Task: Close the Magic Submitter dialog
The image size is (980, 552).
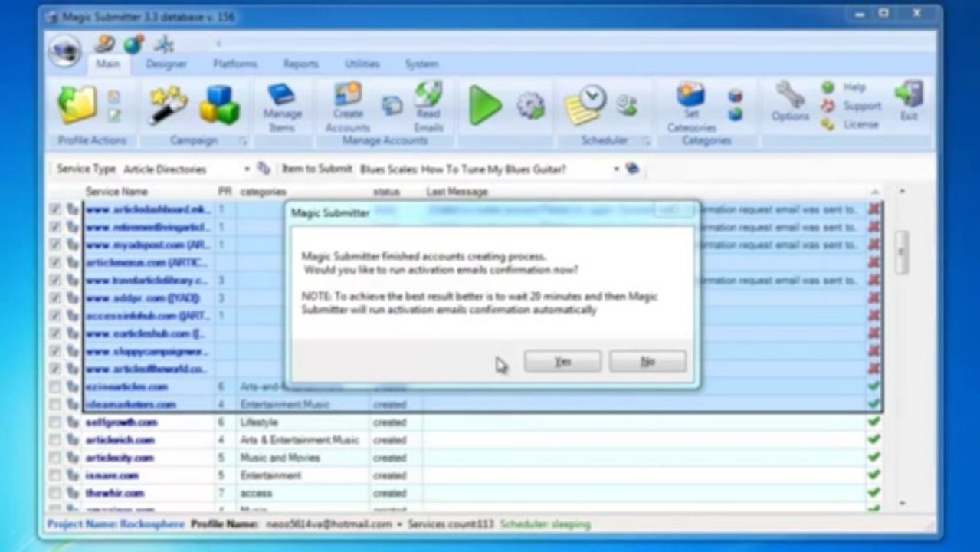Action: click(674, 211)
